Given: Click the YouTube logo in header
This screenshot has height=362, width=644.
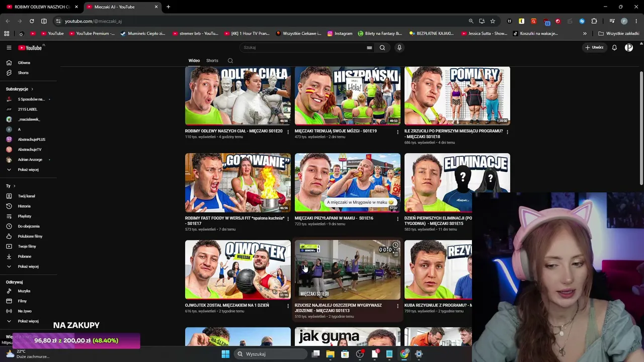Looking at the screenshot, I should coord(31,48).
